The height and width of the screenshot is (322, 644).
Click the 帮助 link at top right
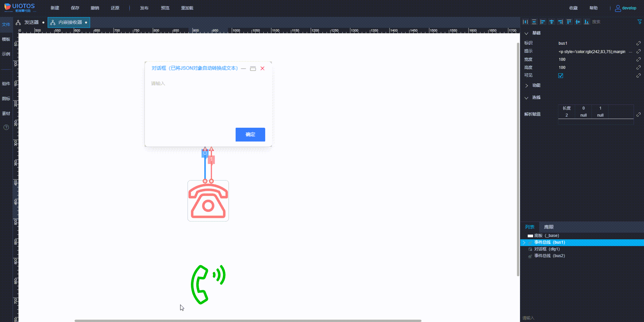(594, 8)
